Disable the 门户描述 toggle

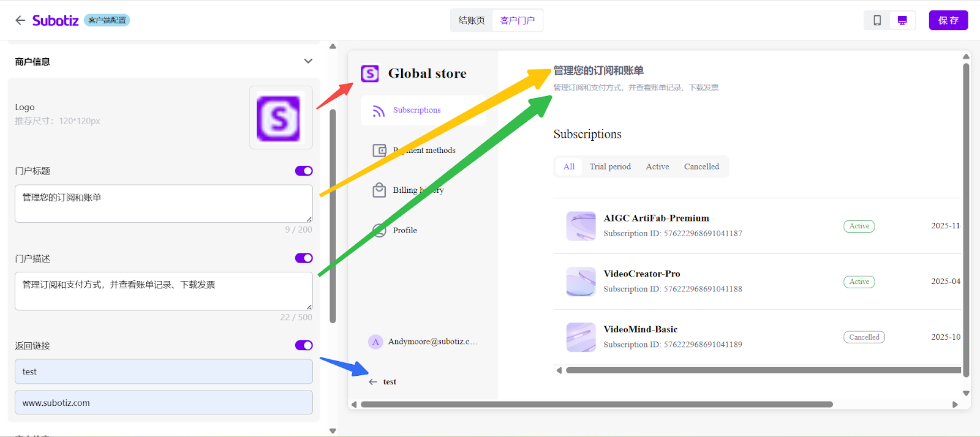pos(304,258)
